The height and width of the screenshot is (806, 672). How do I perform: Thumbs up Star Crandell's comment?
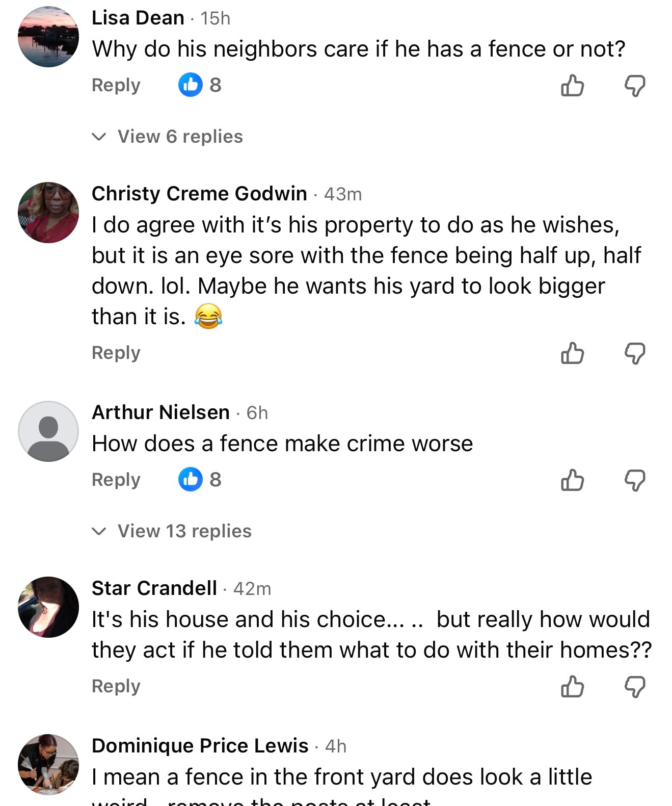[x=572, y=686]
